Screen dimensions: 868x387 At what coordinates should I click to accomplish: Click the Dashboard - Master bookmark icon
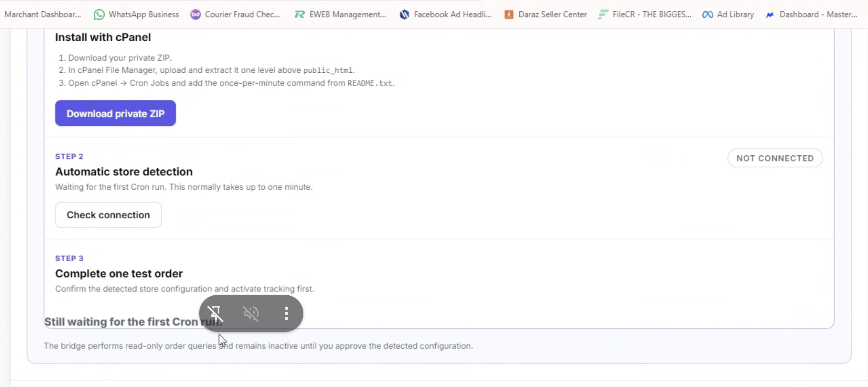coord(770,15)
